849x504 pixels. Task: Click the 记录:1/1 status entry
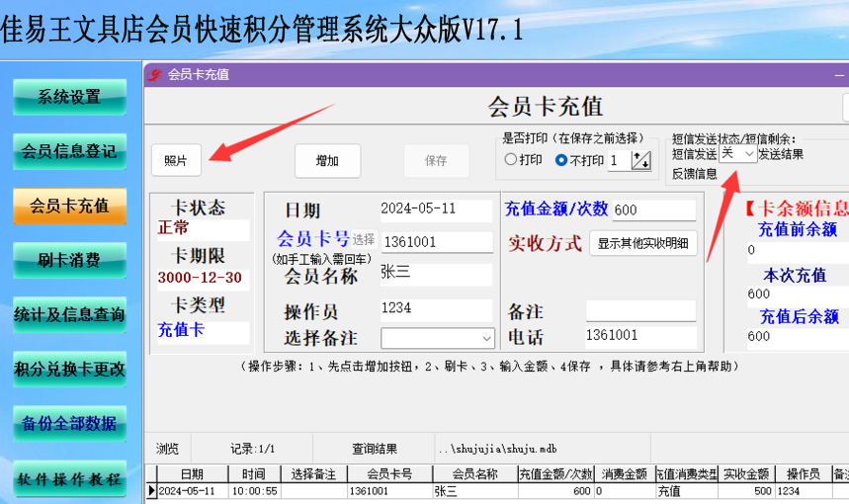(252, 449)
